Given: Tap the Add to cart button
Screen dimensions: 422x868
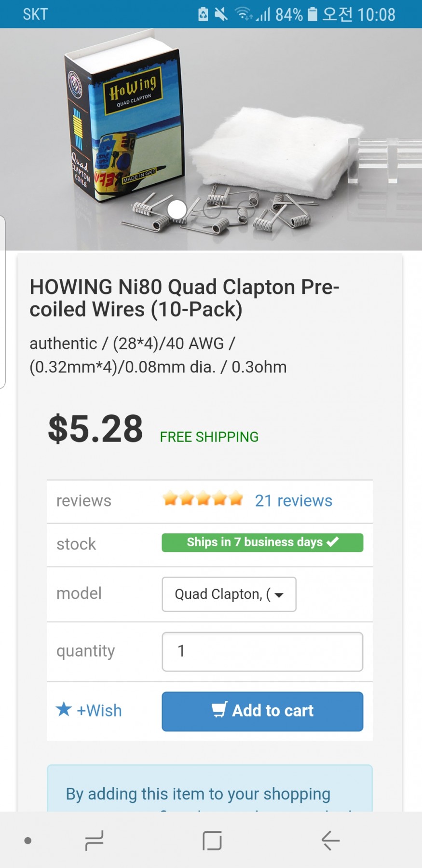Looking at the screenshot, I should pyautogui.click(x=262, y=711).
